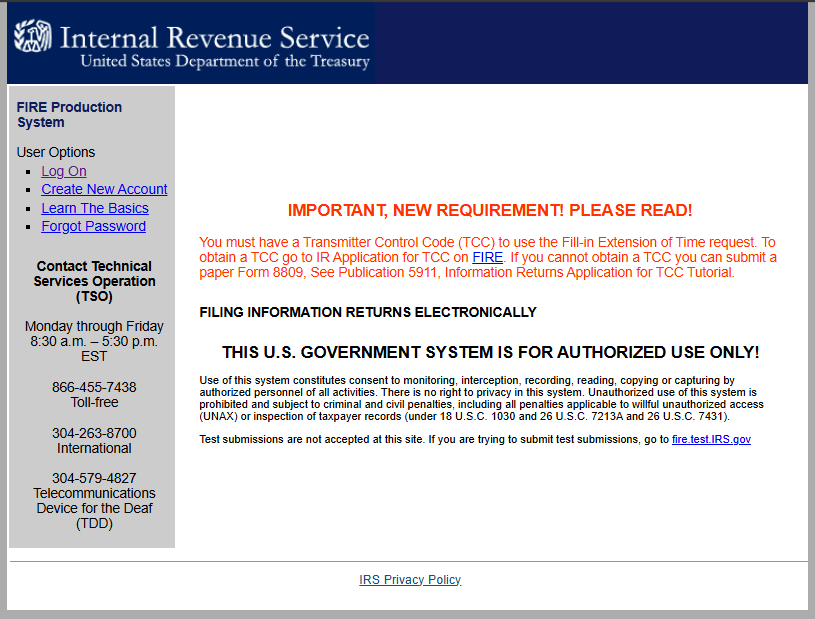The width and height of the screenshot is (815, 619).
Task: Click the TDD number 304-579-4827
Action: click(x=93, y=478)
